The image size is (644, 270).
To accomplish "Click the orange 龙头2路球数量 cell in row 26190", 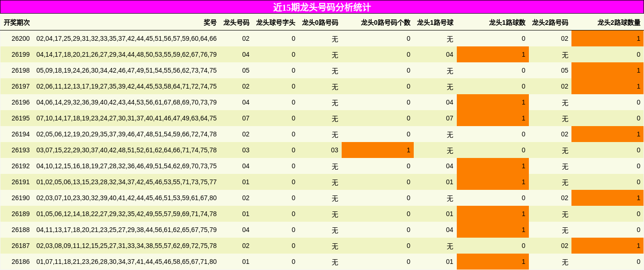I will 607,198.
